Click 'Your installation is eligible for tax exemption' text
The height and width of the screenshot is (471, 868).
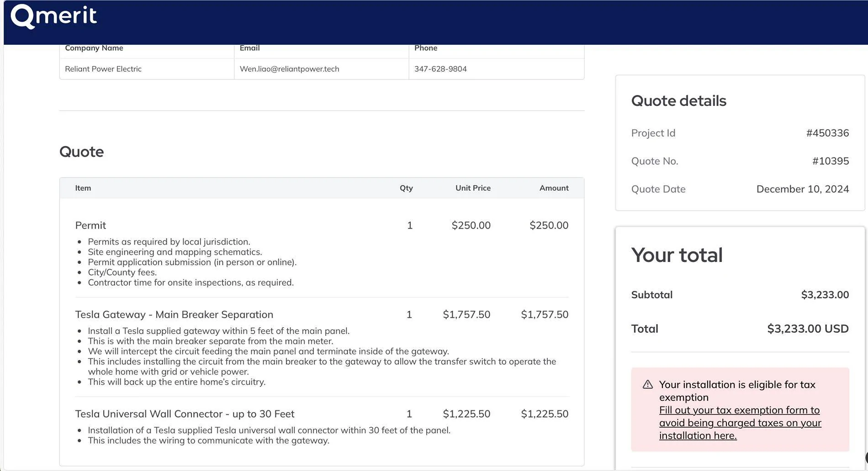737,391
